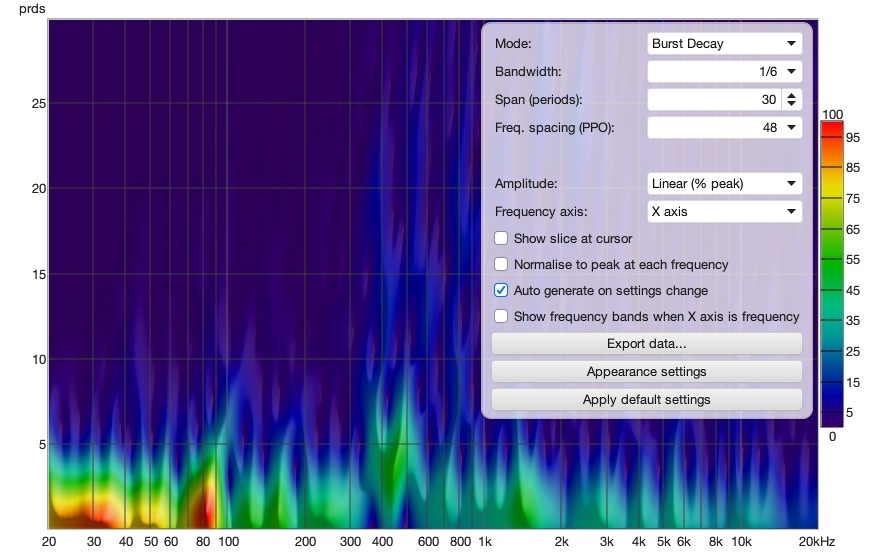This screenshot has width=884, height=554.
Task: Enable Show frequency bands when X axis is frequency
Action: [x=501, y=316]
